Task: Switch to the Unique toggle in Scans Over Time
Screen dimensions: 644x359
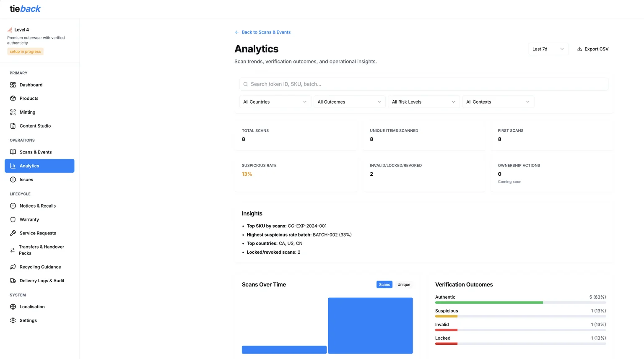Action: pos(403,284)
